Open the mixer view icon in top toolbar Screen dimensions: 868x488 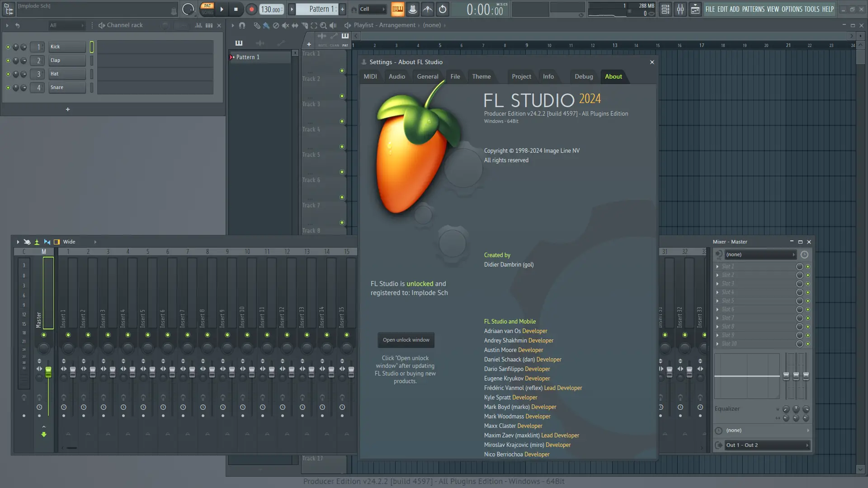coord(680,9)
